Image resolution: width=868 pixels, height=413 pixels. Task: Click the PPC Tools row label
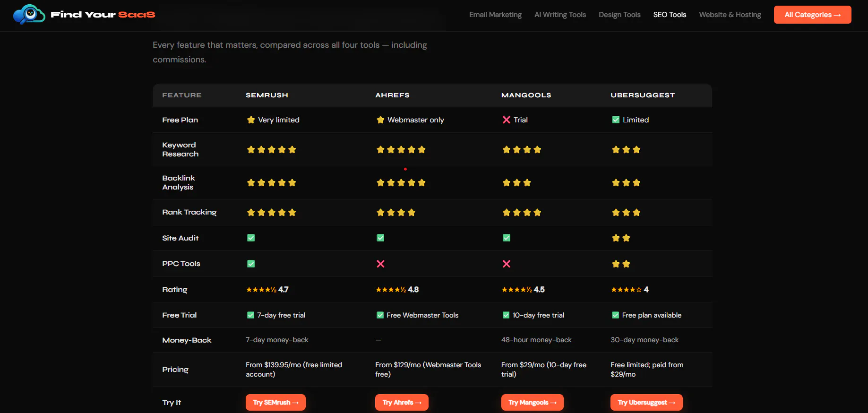[x=181, y=264]
